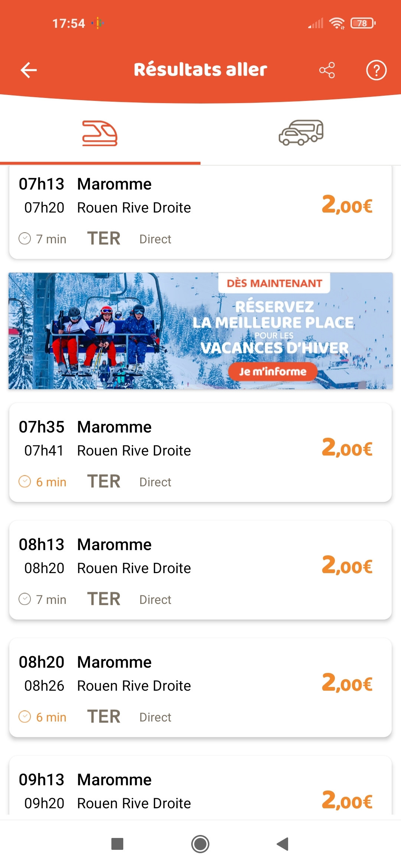
Task: Switch to the car and bus tab
Action: click(301, 133)
